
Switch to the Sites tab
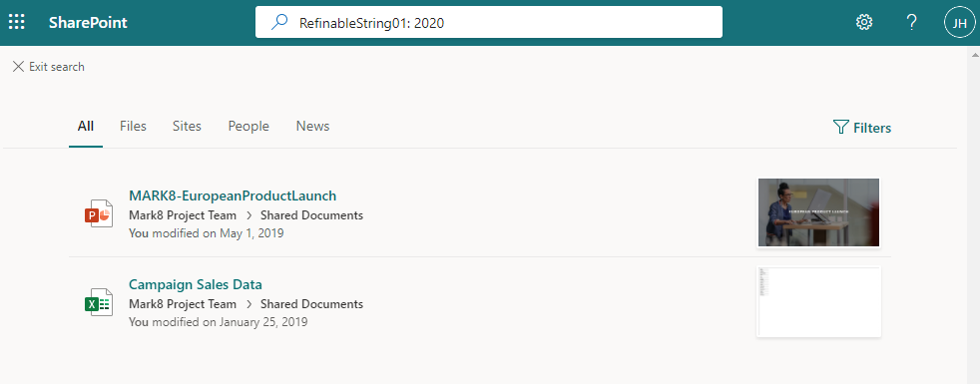point(187,126)
